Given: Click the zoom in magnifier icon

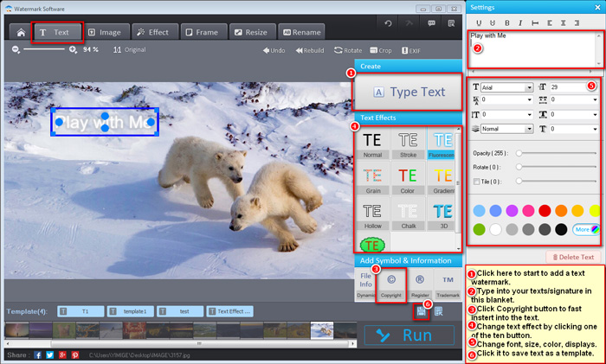Looking at the screenshot, I should click(73, 50).
